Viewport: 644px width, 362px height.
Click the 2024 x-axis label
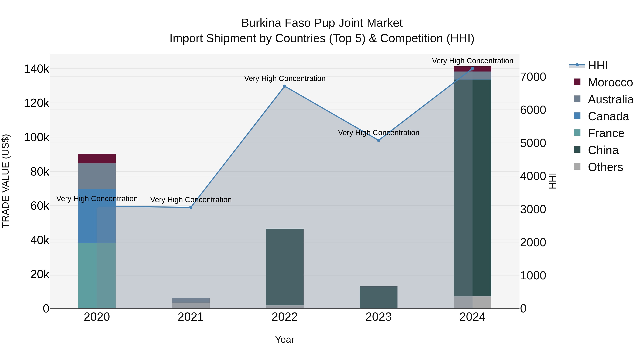point(472,317)
